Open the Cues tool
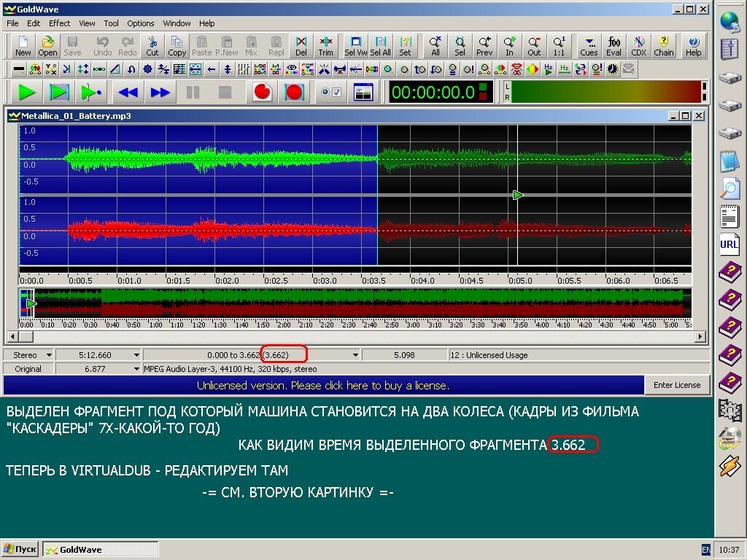The height and width of the screenshot is (560, 747). click(x=589, y=46)
